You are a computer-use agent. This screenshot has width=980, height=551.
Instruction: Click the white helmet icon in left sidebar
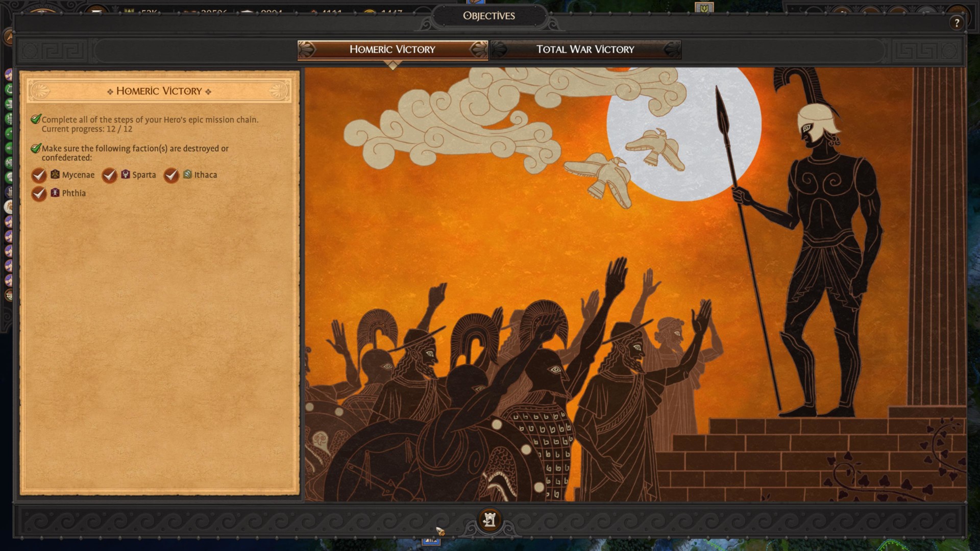pos(9,206)
